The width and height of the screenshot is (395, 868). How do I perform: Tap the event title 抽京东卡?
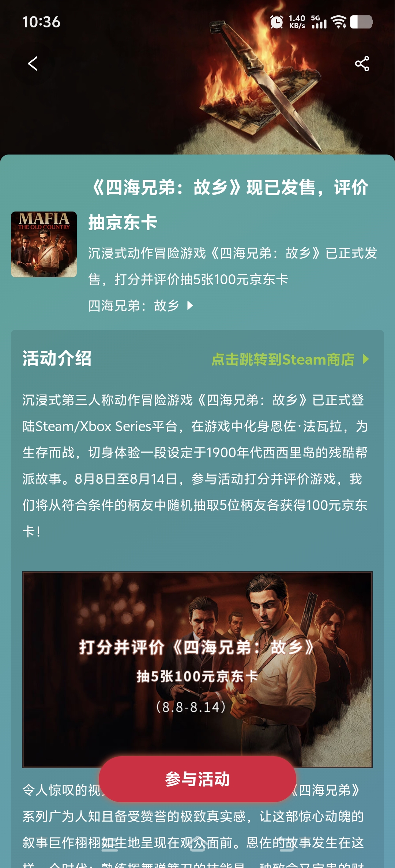[x=123, y=222]
